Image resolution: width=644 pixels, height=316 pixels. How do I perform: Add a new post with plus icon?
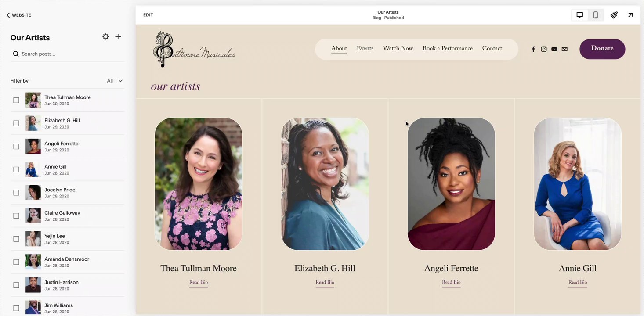pyautogui.click(x=118, y=37)
